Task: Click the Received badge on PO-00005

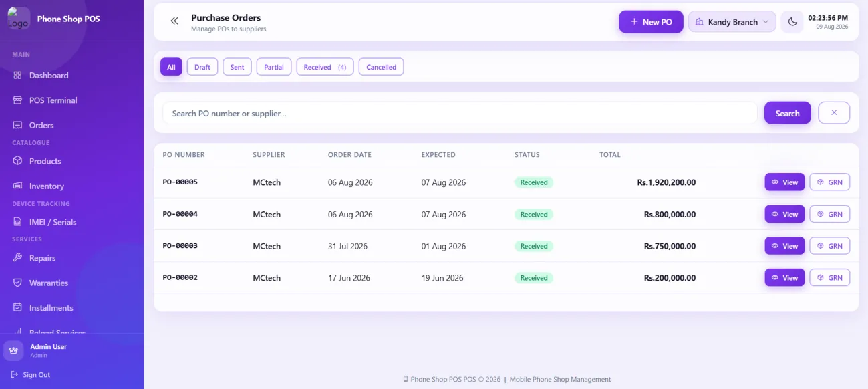Action: tap(534, 182)
